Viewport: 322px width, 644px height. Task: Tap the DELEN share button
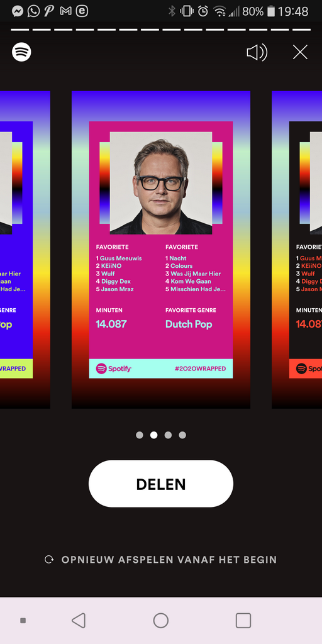[x=161, y=484]
